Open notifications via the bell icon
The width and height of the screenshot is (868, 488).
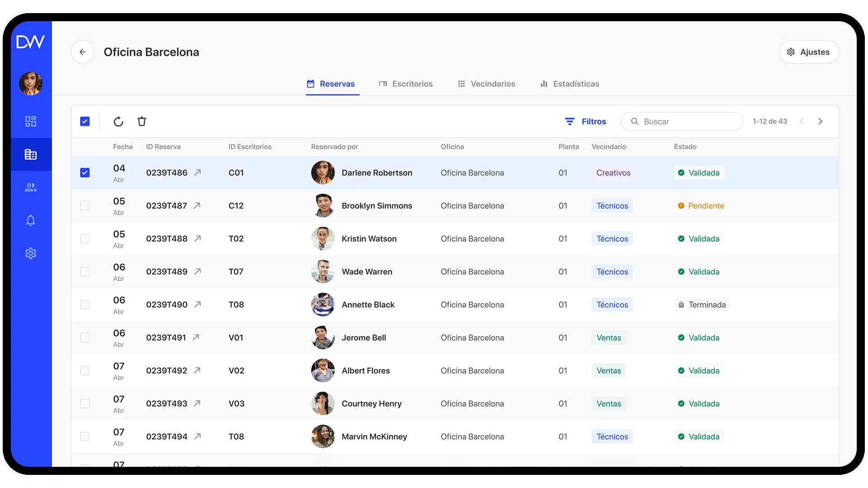point(31,221)
